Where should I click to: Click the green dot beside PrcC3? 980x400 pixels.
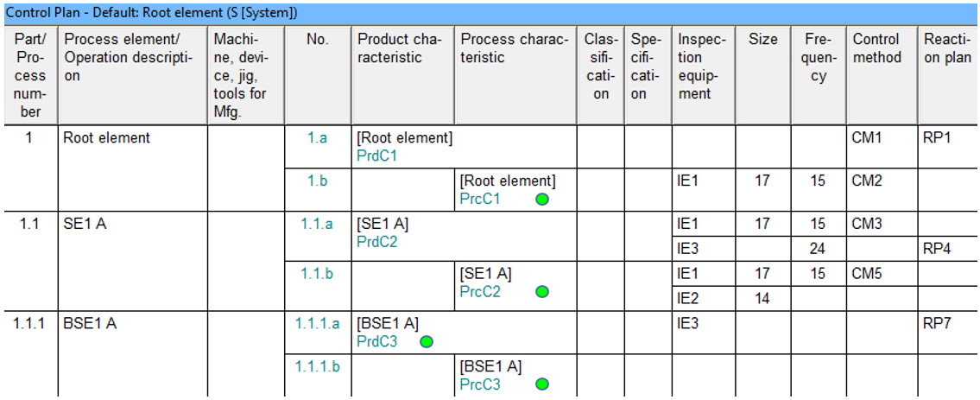click(x=542, y=384)
